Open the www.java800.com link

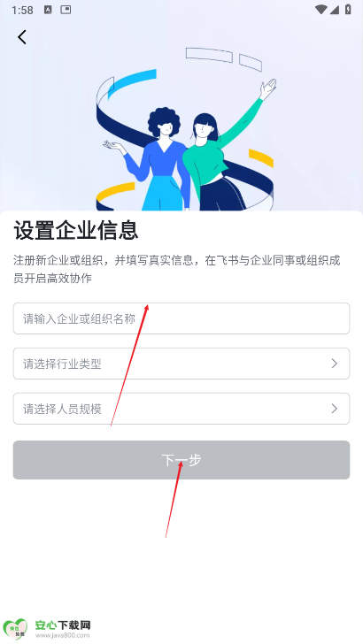coord(62,635)
